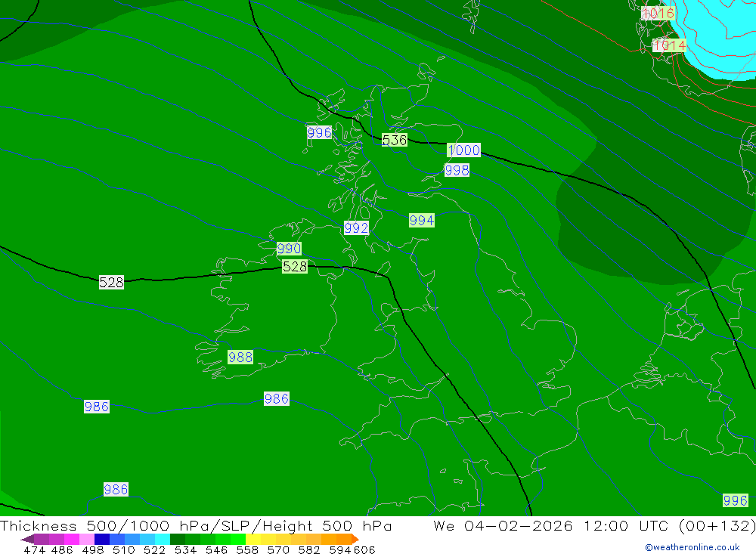
Task: Click the white-background 528 label over the Atlantic
Action: 111,282
